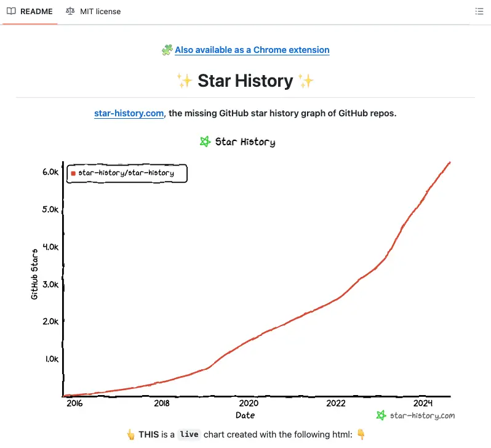Viewport: 491px width, 448px height.
Task: Click the 6.0k label on the y-axis
Action: 50,172
